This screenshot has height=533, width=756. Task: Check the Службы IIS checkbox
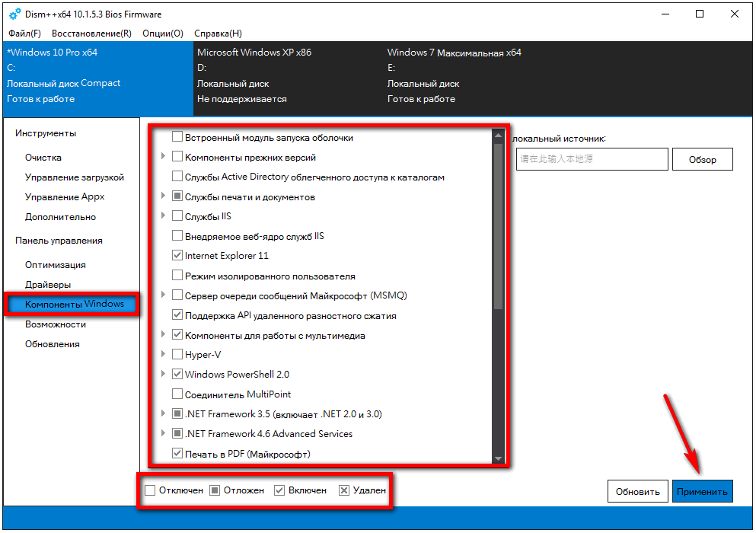click(177, 215)
